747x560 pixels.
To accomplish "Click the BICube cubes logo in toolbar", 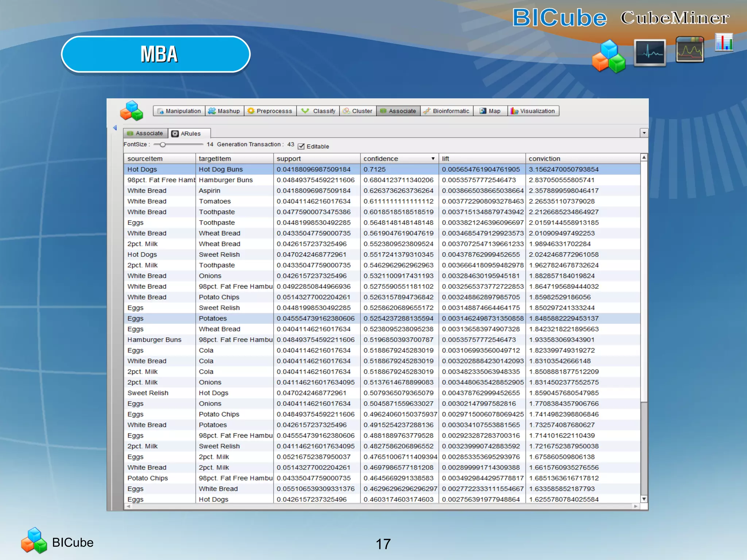I will click(x=131, y=111).
